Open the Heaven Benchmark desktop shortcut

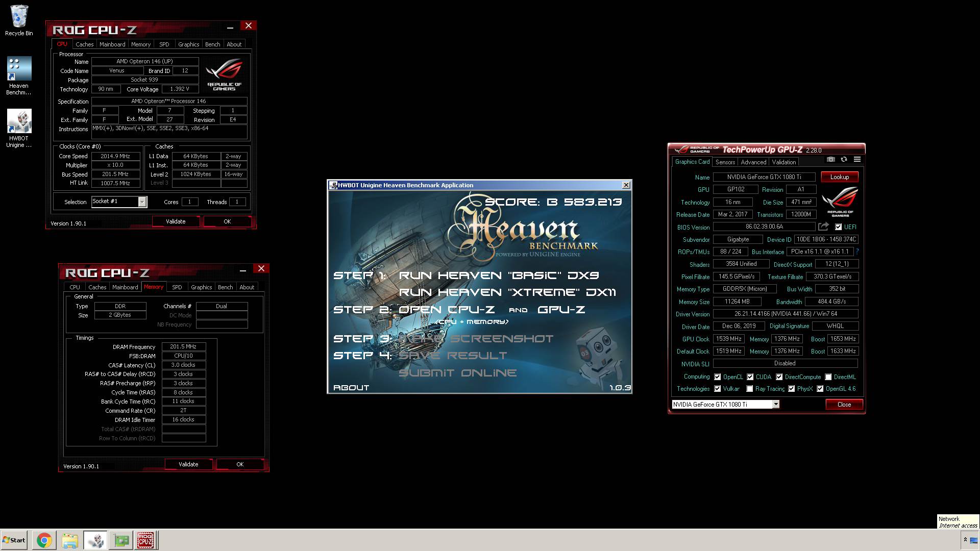(x=19, y=76)
